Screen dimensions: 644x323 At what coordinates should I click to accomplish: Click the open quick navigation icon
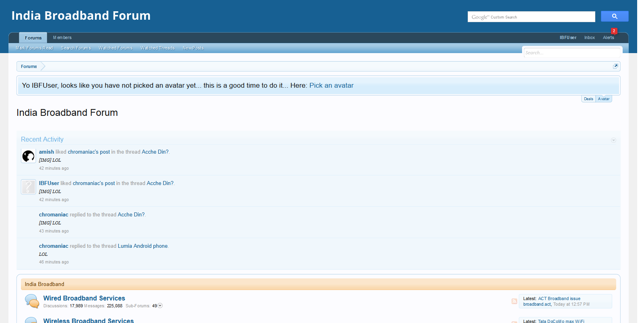coord(615,66)
